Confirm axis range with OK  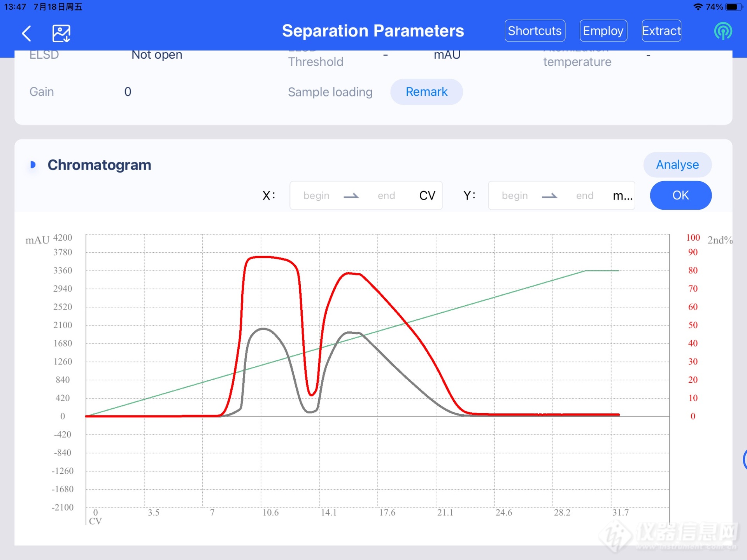pos(680,195)
